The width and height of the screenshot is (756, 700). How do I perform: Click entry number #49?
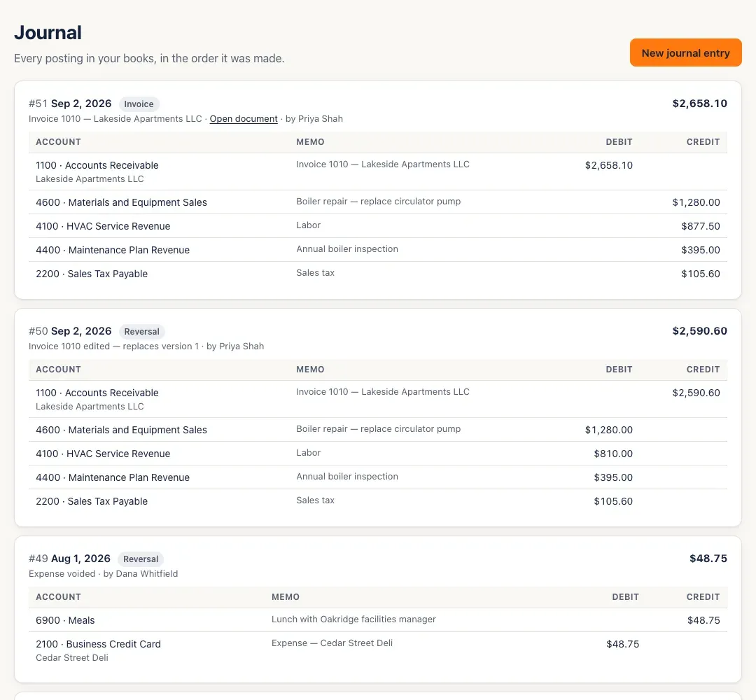pos(38,559)
